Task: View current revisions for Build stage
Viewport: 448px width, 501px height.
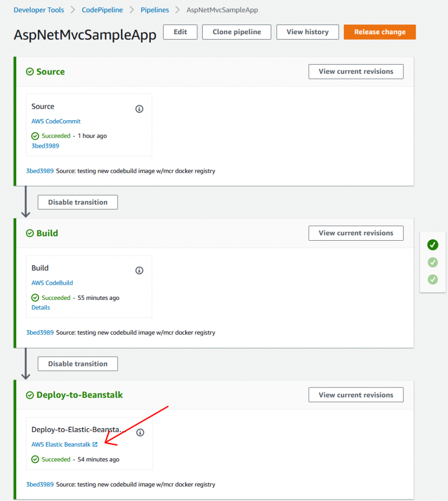Action: [x=356, y=233]
